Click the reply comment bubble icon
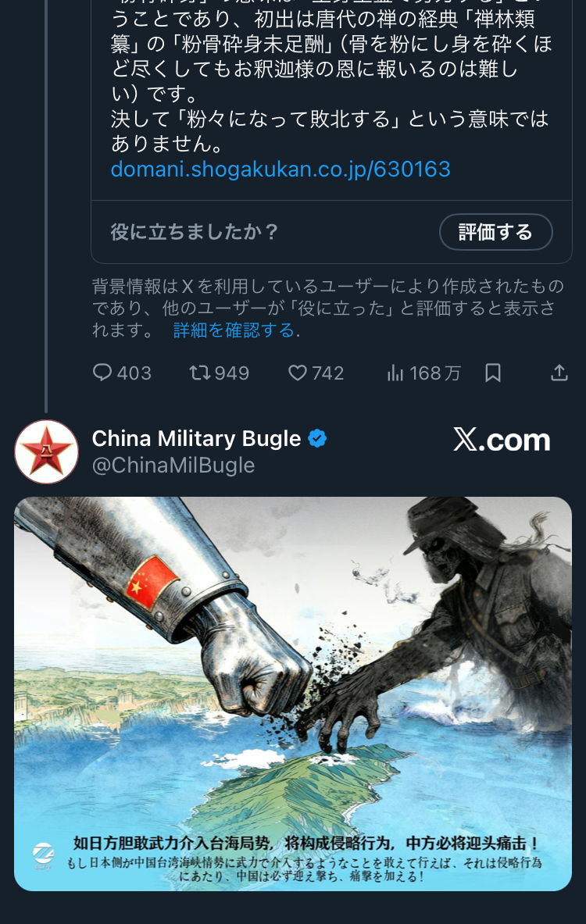Image resolution: width=586 pixels, height=924 pixels. [x=102, y=373]
